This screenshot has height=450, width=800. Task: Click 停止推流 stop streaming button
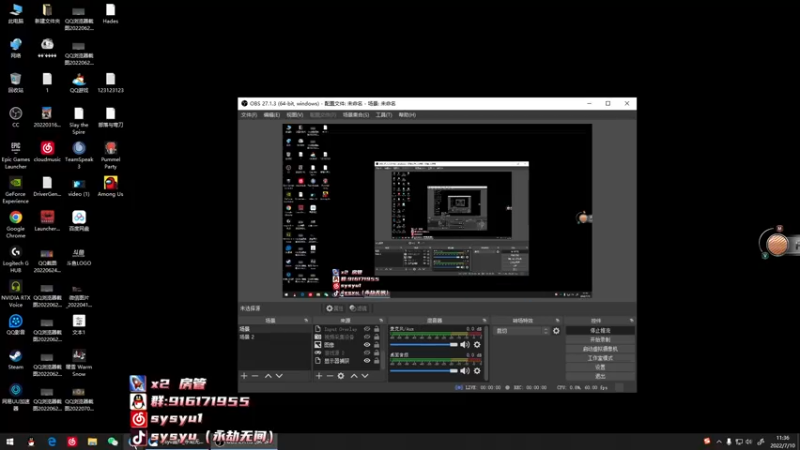600,331
